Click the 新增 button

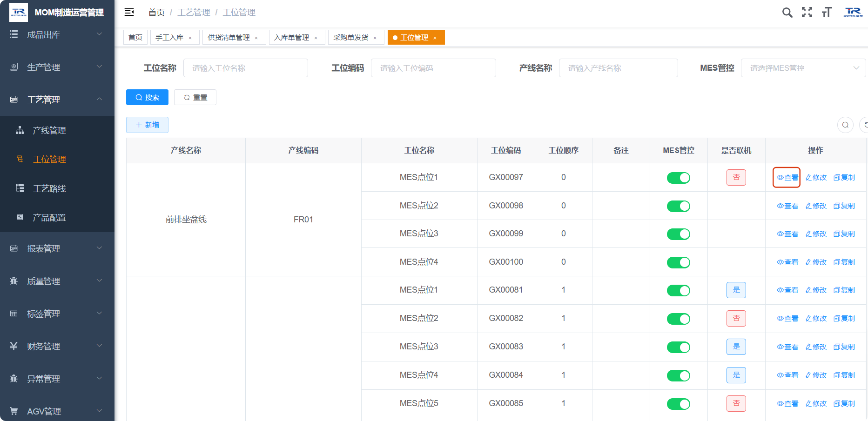point(147,125)
